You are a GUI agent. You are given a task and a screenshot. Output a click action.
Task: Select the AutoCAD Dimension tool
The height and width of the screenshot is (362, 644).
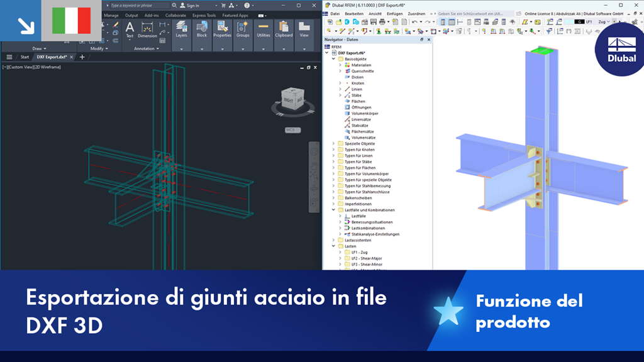(x=147, y=30)
